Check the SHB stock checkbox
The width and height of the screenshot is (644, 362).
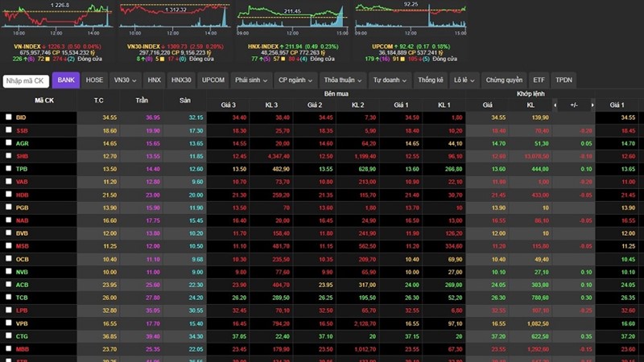9,155
